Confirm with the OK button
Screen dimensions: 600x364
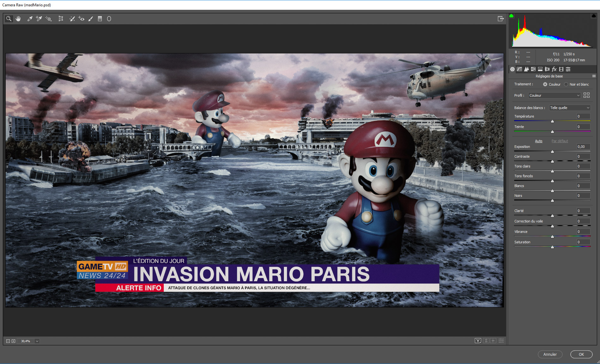(x=581, y=355)
